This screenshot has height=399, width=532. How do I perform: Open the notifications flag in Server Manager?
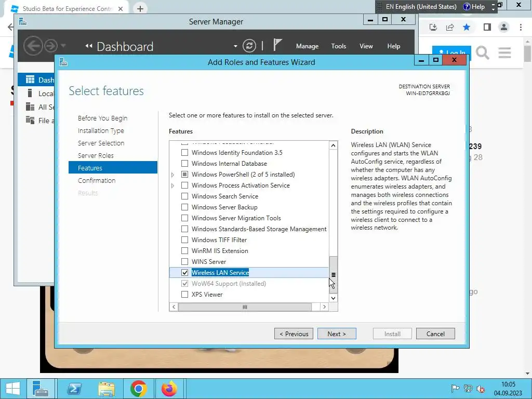(277, 45)
